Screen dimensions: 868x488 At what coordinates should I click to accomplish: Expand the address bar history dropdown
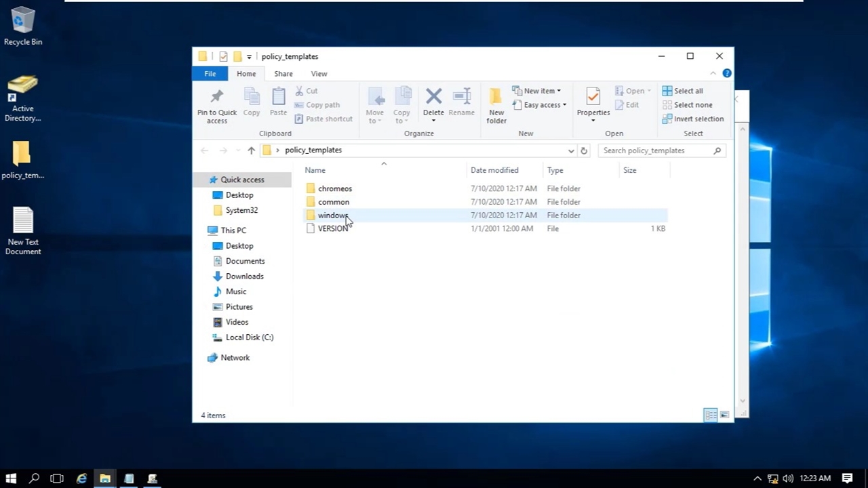(x=571, y=150)
